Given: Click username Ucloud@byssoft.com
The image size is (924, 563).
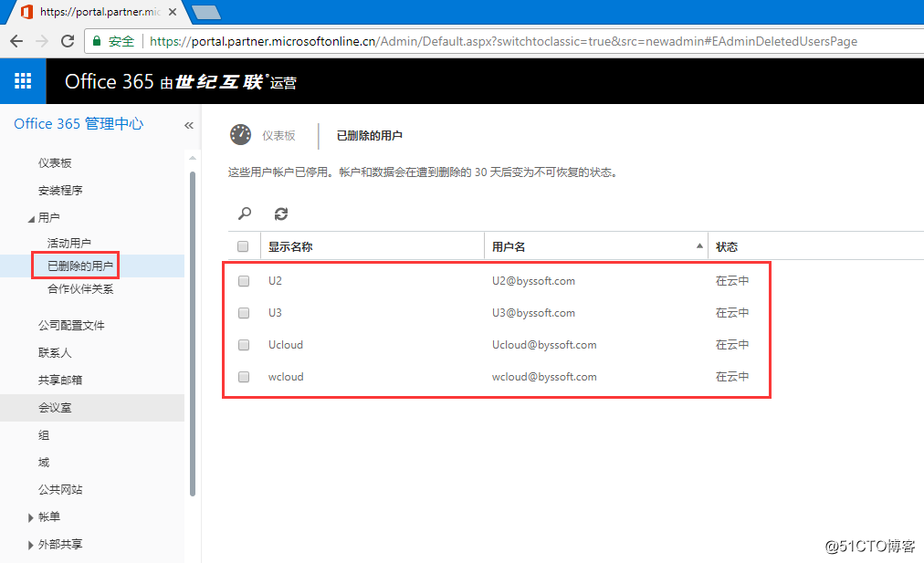Looking at the screenshot, I should (544, 345).
